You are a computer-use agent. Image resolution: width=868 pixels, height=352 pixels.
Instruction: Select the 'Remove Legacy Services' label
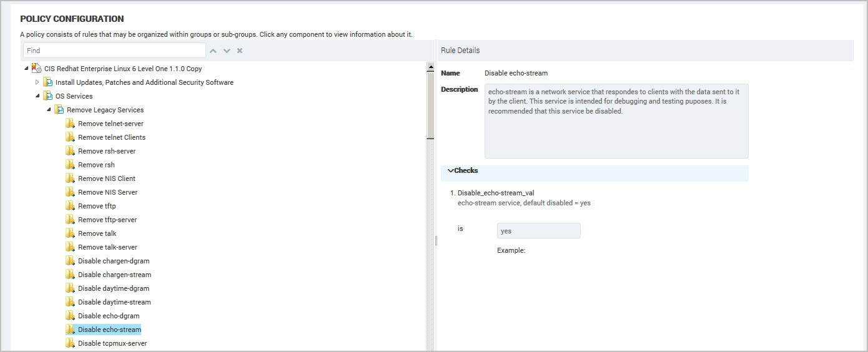[105, 110]
